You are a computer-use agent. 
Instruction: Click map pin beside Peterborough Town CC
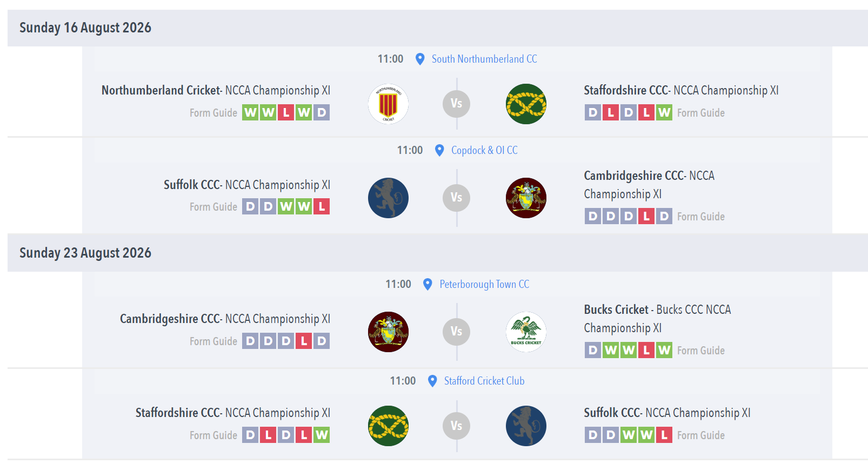(428, 284)
